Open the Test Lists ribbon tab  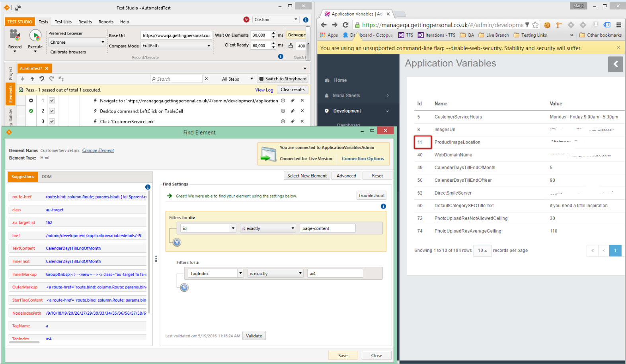click(x=63, y=22)
